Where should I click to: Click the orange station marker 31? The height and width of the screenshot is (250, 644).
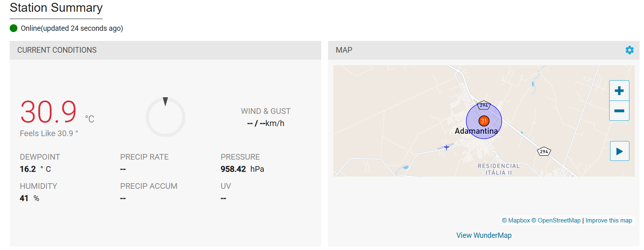pyautogui.click(x=484, y=121)
